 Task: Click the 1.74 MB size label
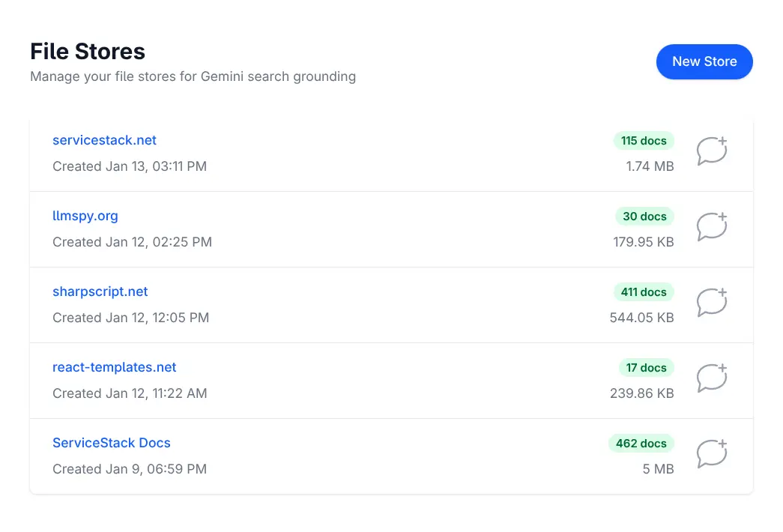point(650,166)
